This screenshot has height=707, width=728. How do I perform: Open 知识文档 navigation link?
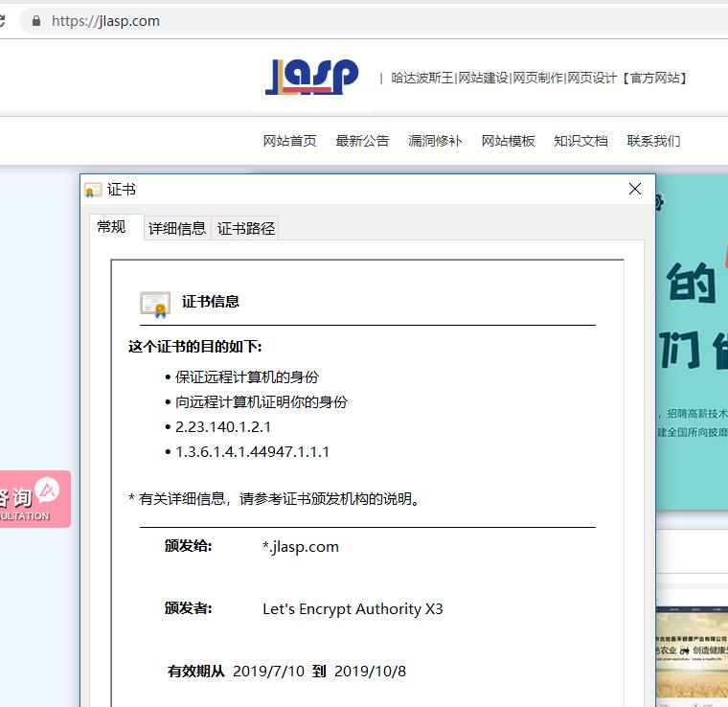580,141
